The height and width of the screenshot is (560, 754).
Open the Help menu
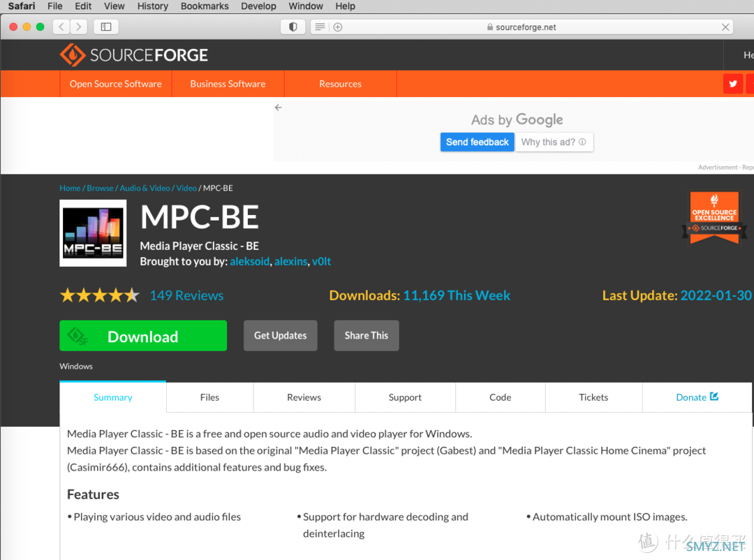point(345,6)
